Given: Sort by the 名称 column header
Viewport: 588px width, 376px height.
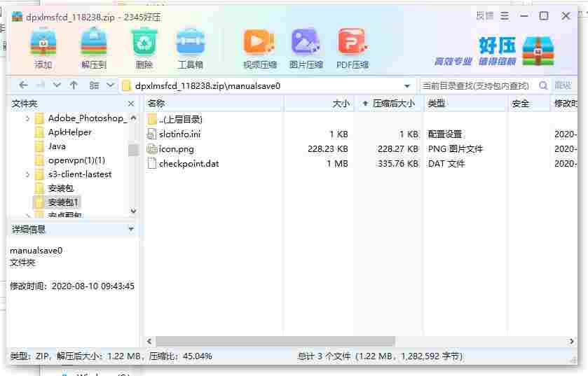Looking at the screenshot, I should pyautogui.click(x=214, y=104).
